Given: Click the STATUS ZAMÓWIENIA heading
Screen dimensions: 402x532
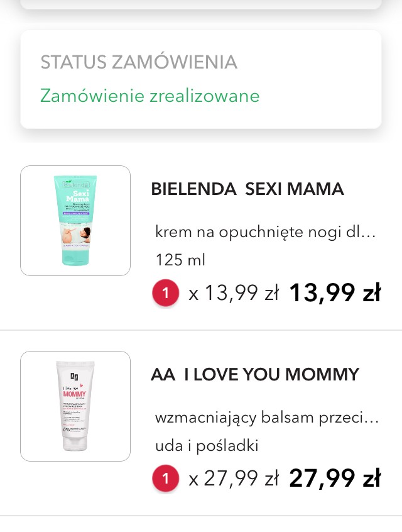Looking at the screenshot, I should point(139,62).
